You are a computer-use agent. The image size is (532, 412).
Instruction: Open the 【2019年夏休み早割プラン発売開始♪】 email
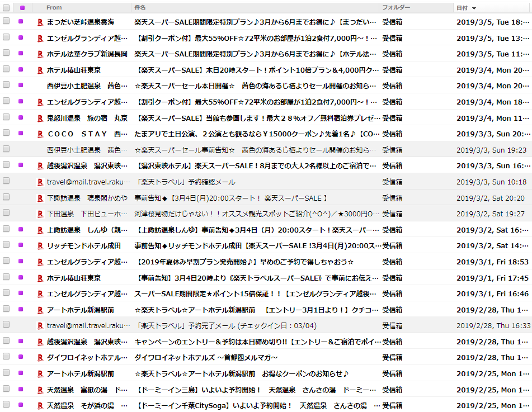[244, 262]
